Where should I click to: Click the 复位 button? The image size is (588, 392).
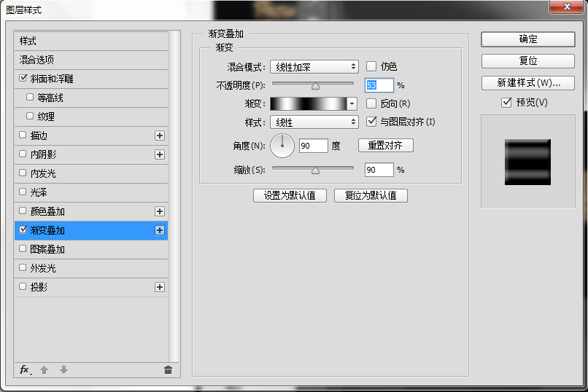pos(528,61)
